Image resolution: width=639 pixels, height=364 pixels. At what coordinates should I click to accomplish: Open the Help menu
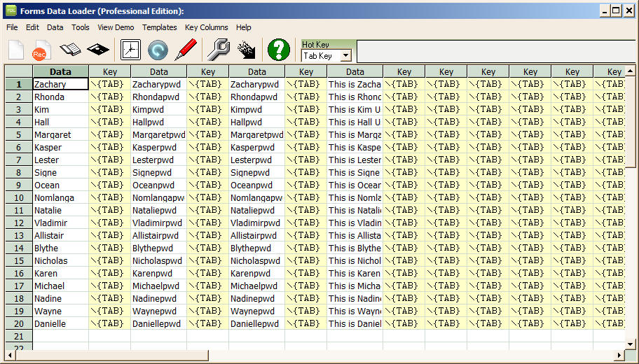point(243,27)
